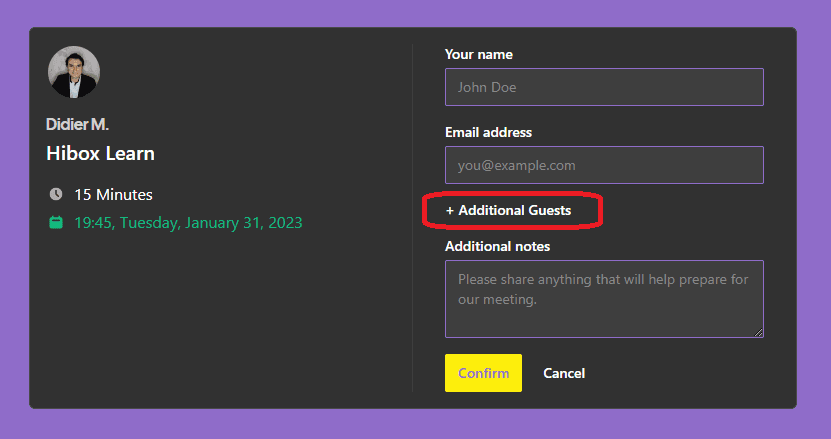
Task: Focus the Your name input field
Action: tap(604, 87)
